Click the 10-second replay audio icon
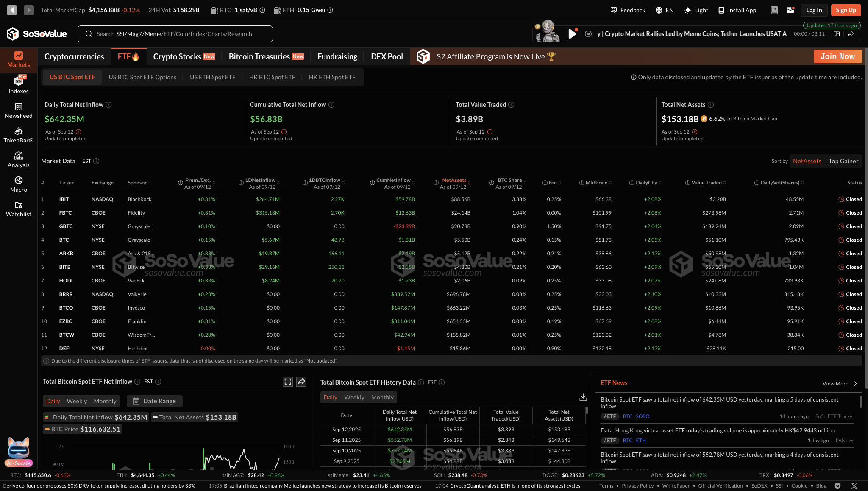The width and height of the screenshot is (868, 491). pyautogui.click(x=588, y=34)
